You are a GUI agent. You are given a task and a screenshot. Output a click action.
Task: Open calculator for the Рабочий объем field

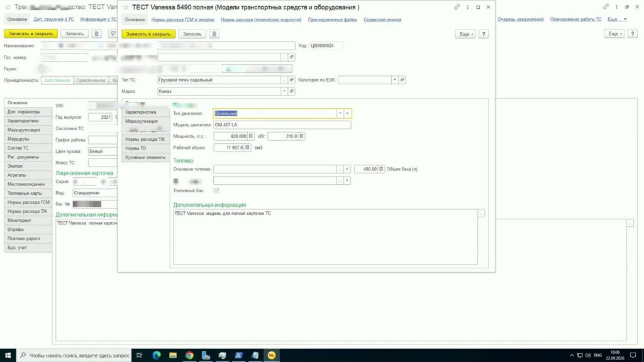pos(247,147)
